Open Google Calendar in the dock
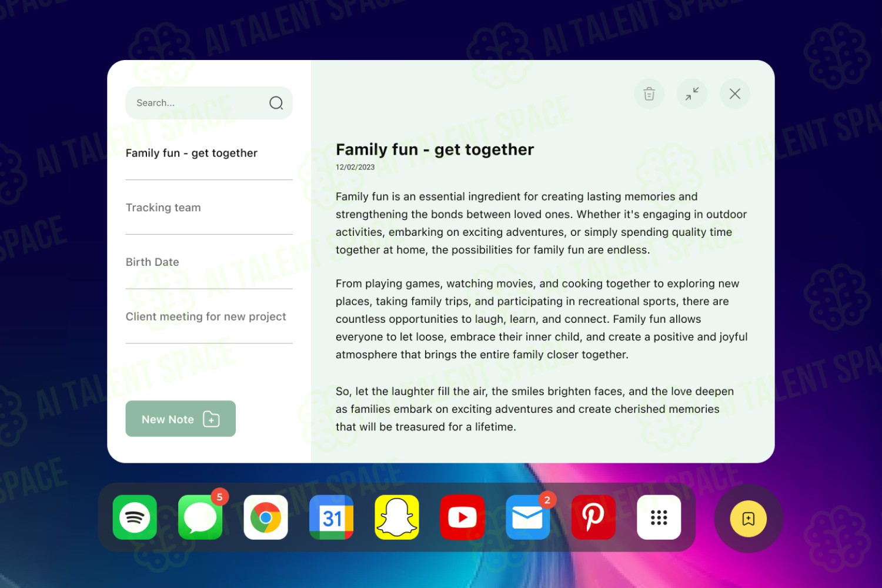The image size is (882, 588). 332,517
